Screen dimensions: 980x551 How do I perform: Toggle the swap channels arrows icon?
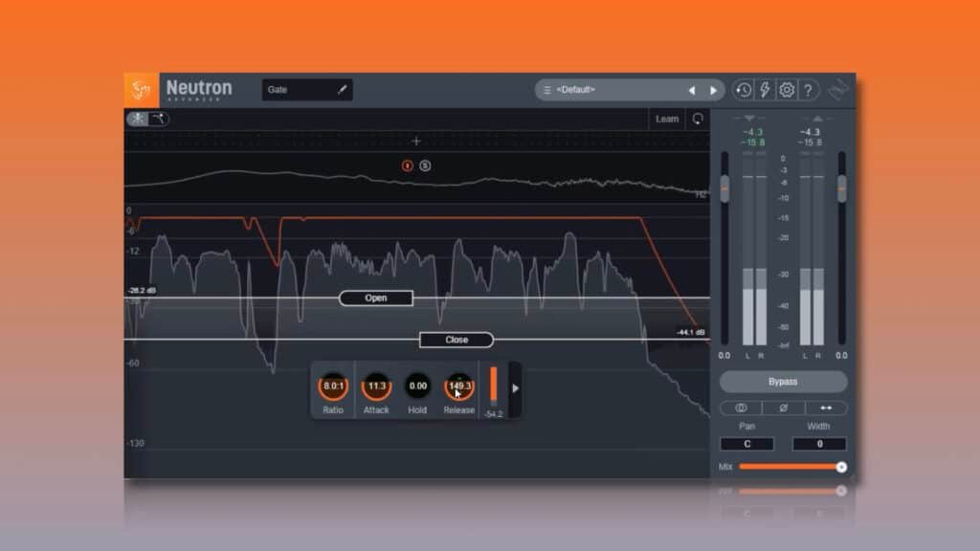tap(826, 408)
